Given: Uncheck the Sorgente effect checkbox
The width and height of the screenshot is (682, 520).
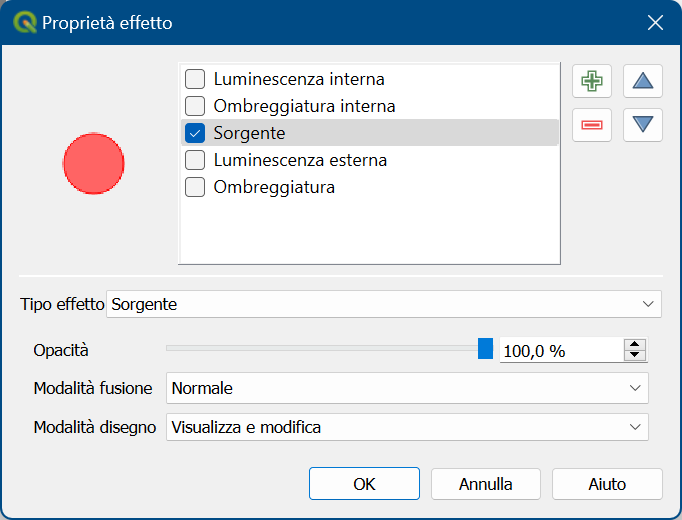Looking at the screenshot, I should tap(195, 133).
